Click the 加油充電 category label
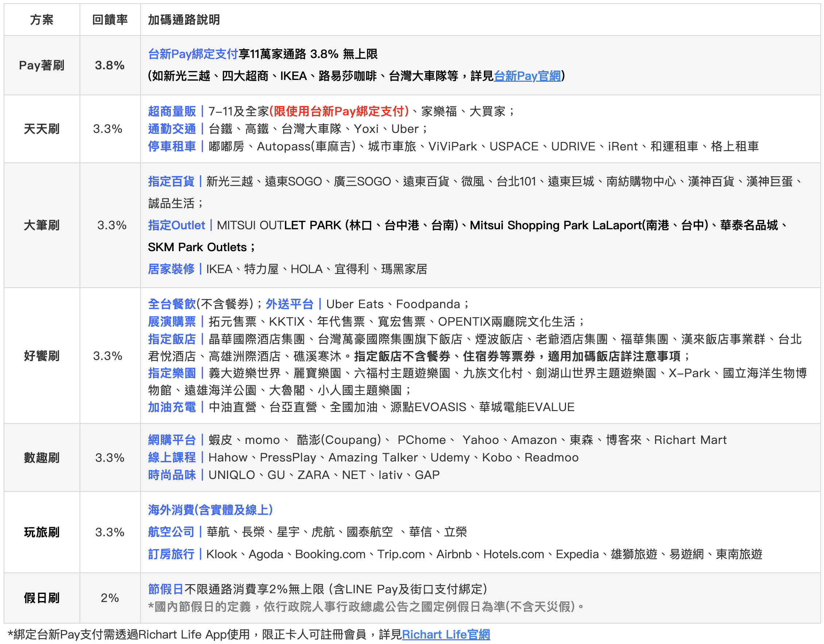This screenshot has height=644, width=824. coord(172,407)
